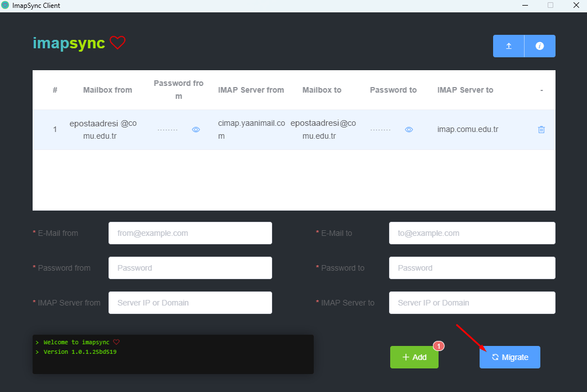
Task: Focus the IMAP Server from input field
Action: (190, 303)
